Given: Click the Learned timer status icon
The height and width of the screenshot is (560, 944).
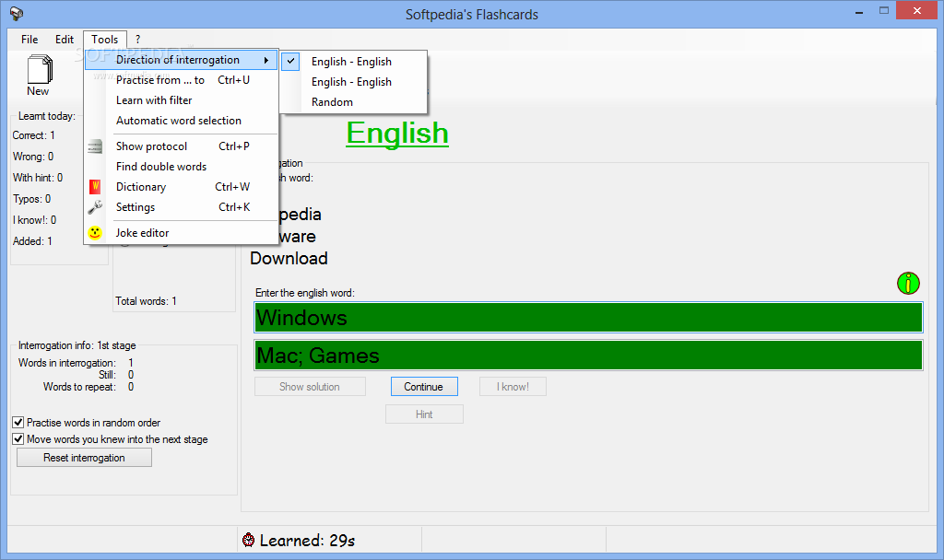Looking at the screenshot, I should point(248,540).
